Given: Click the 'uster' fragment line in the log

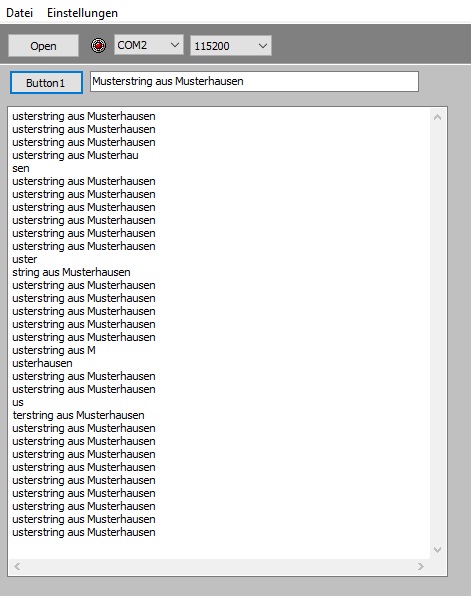Looking at the screenshot, I should 25,259.
